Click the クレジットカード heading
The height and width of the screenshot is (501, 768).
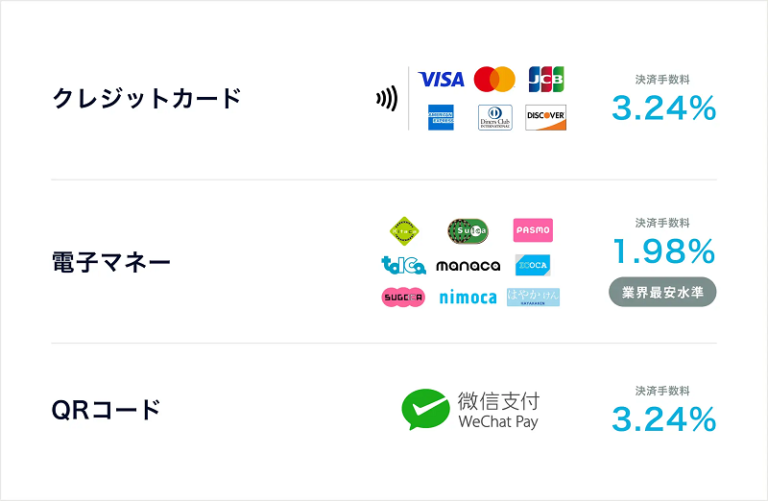[147, 98]
